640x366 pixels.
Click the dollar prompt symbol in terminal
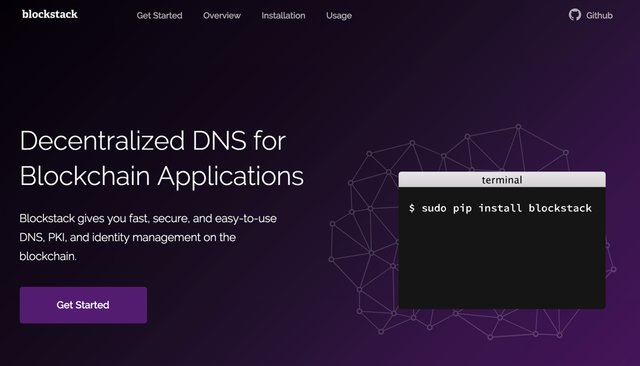[x=412, y=208]
